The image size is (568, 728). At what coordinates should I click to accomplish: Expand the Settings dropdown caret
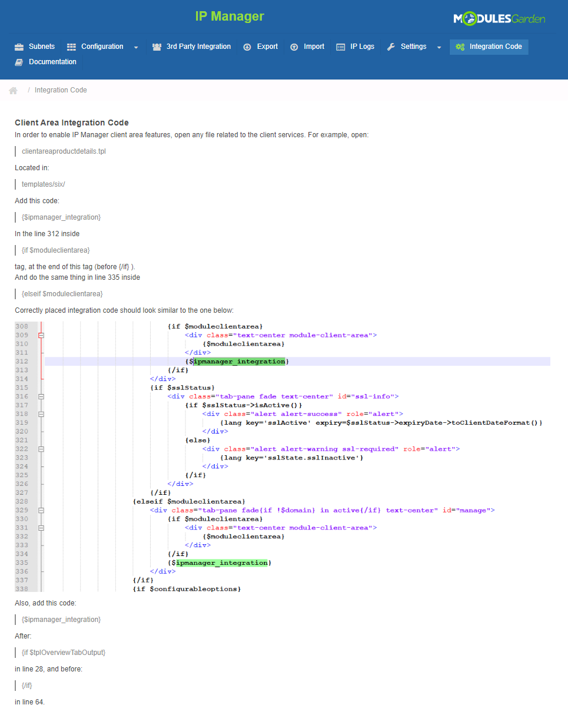point(439,48)
